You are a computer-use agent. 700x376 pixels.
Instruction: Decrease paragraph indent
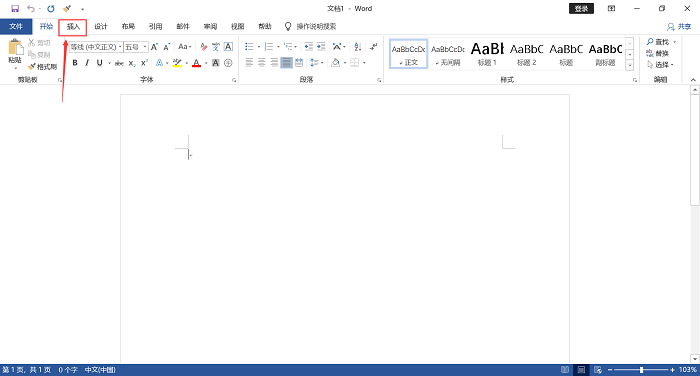pyautogui.click(x=308, y=46)
